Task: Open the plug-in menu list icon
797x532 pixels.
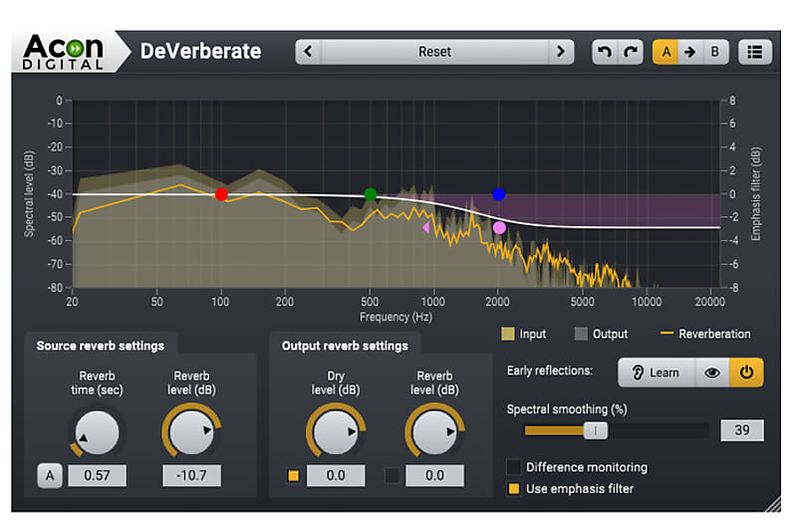Action: pyautogui.click(x=755, y=52)
